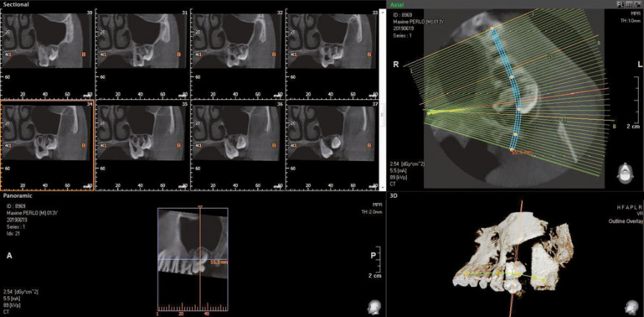Viewport: 644px width, 317px height.
Task: Click the Panoramic panel title
Action: 17,196
